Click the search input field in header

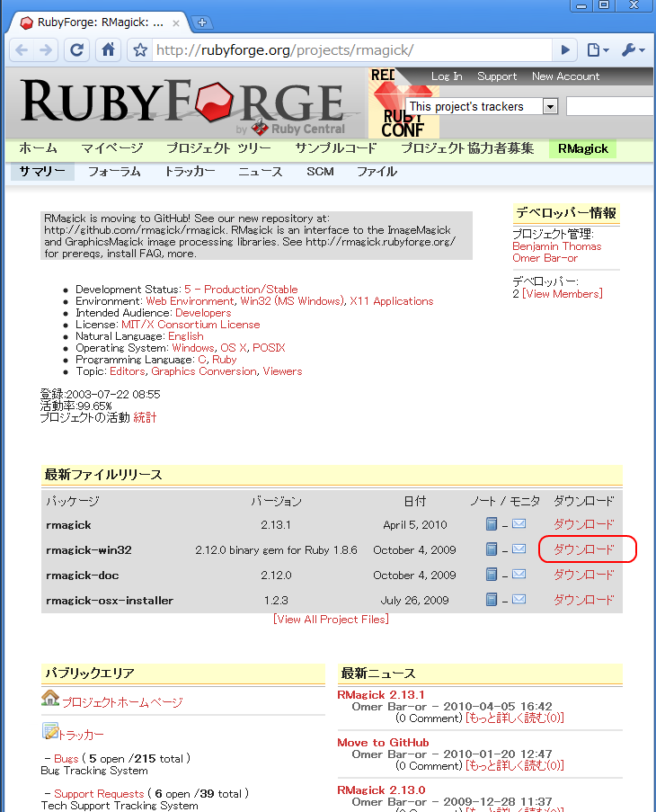click(610, 106)
